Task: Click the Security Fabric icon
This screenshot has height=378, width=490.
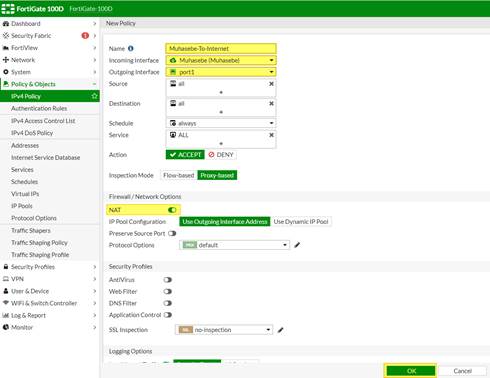Action: pyautogui.click(x=6, y=36)
